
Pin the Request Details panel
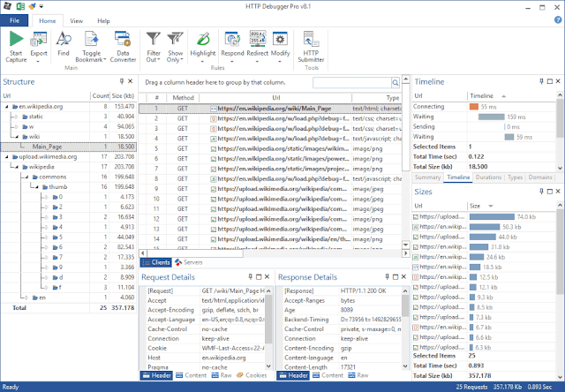coord(250,276)
